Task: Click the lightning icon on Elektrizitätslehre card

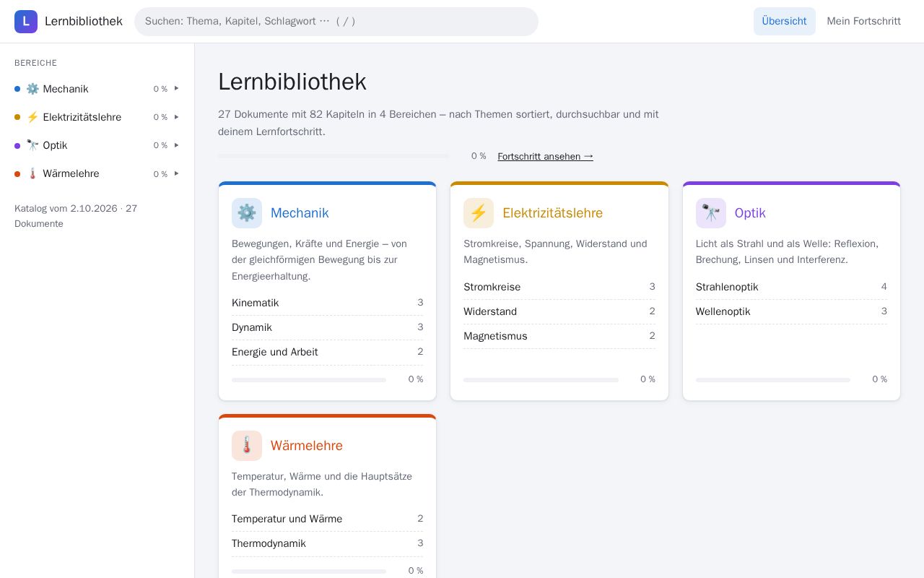Action: (479, 213)
